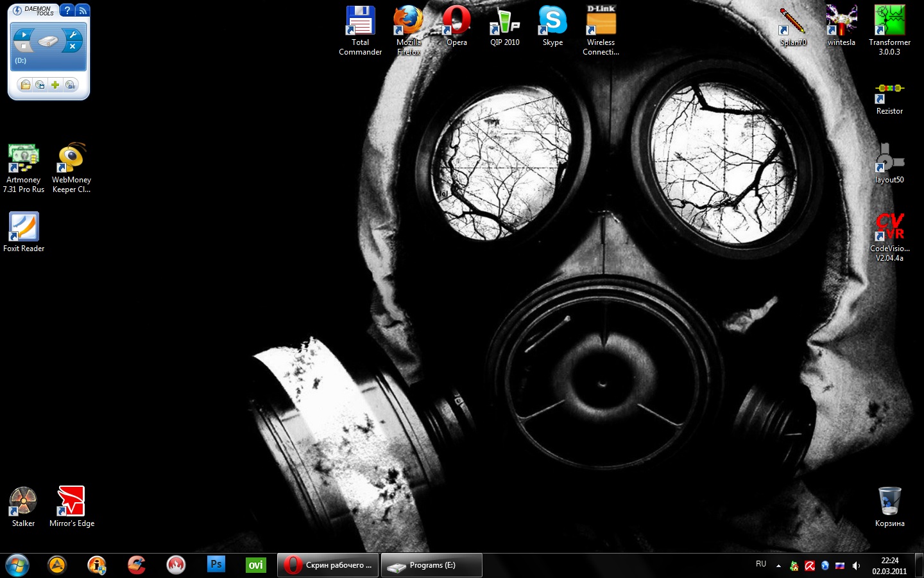Open the volume speaker control

[856, 566]
